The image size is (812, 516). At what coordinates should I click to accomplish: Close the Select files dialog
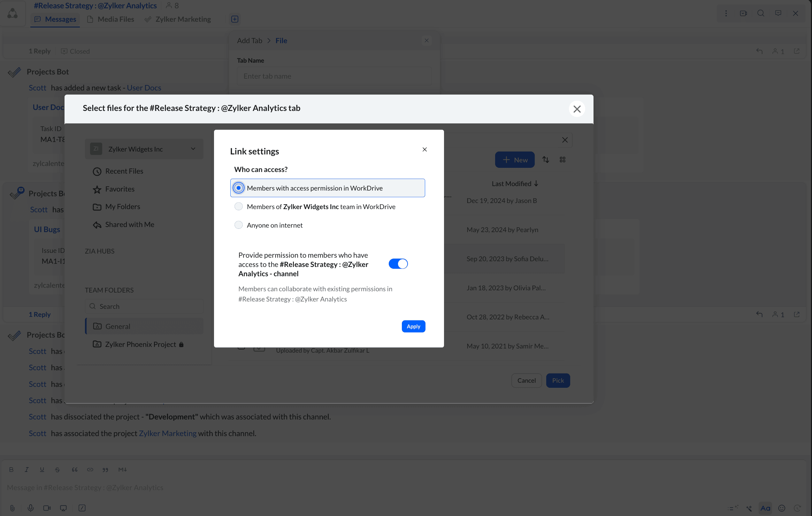[577, 109]
